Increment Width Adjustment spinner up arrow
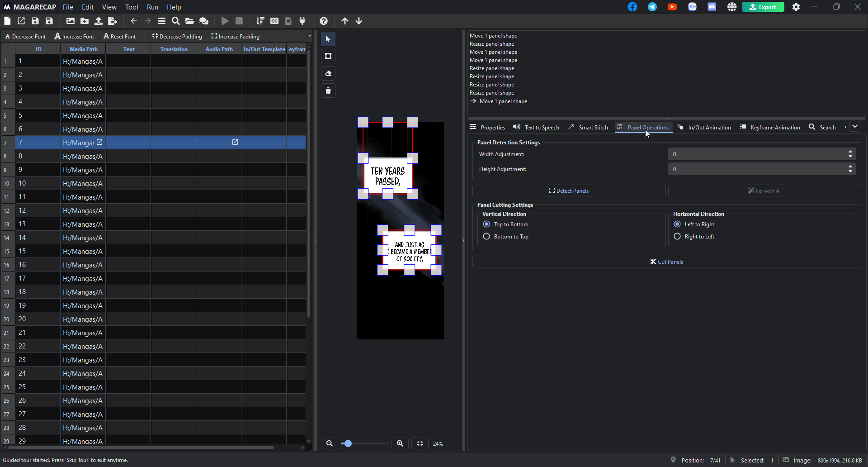Image resolution: width=868 pixels, height=467 pixels. point(850,152)
